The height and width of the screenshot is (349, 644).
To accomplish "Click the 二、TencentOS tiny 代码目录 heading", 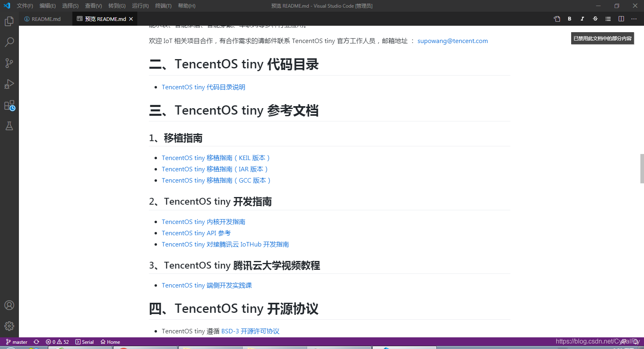I will pos(234,64).
